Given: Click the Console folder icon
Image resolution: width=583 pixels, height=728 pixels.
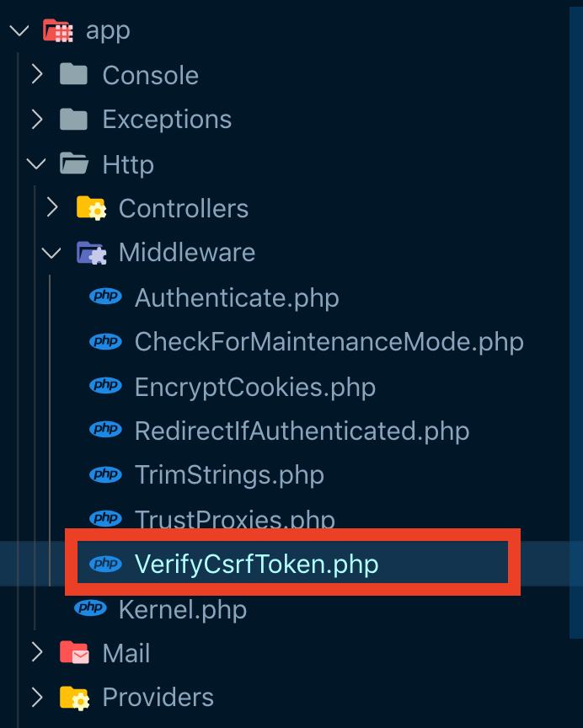Looking at the screenshot, I should [74, 75].
